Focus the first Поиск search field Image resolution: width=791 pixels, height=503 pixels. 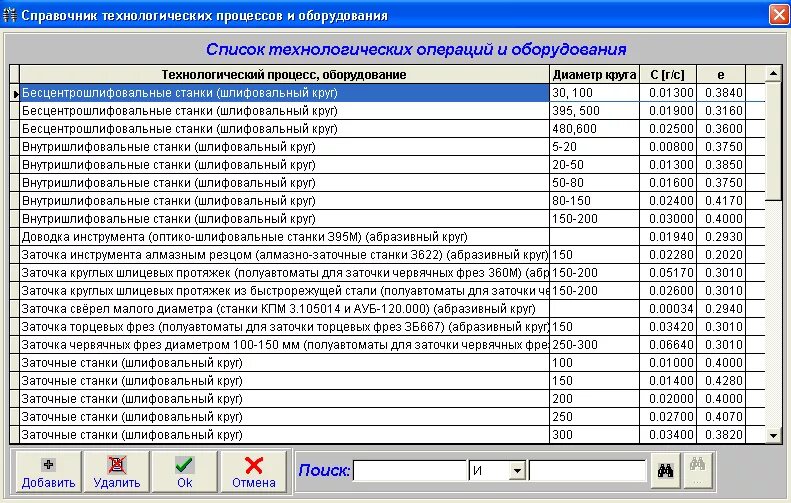point(410,471)
